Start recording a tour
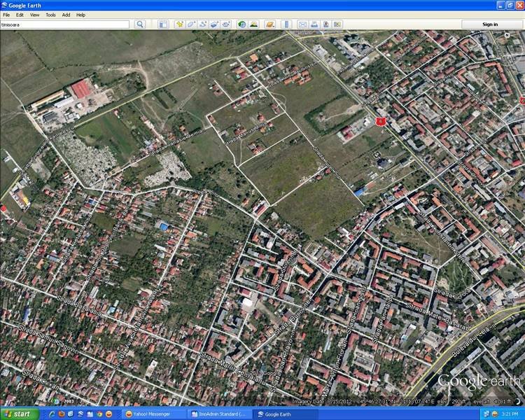525x420 pixels. point(226,24)
